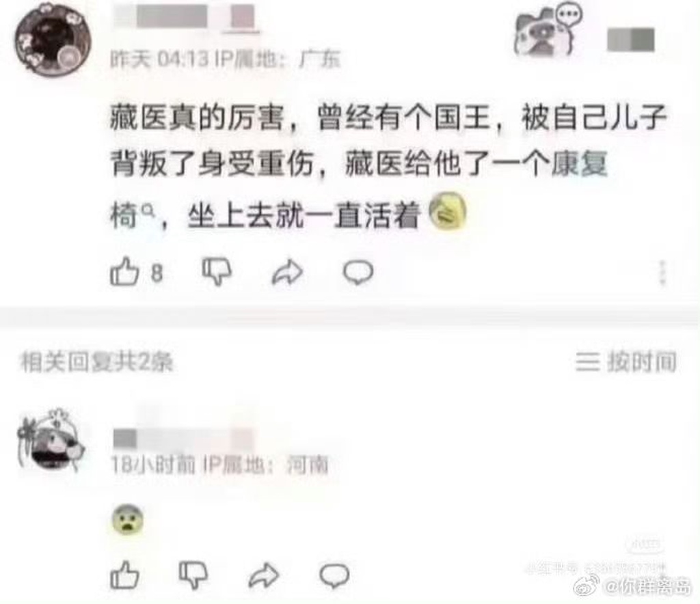
Task: Share the reply using arrow icon
Action: click(x=264, y=575)
